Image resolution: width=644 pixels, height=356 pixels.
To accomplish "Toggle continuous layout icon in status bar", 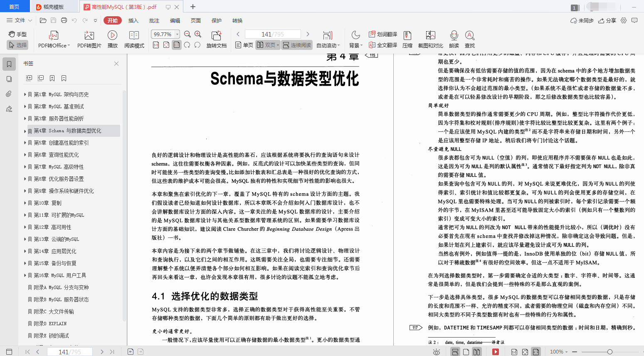I will [x=455, y=352].
